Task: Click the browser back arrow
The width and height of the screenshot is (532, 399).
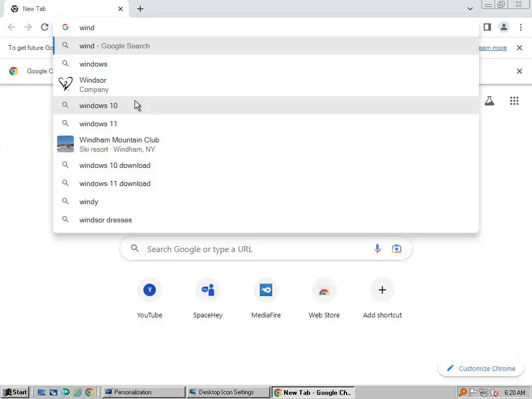Action: [11, 27]
